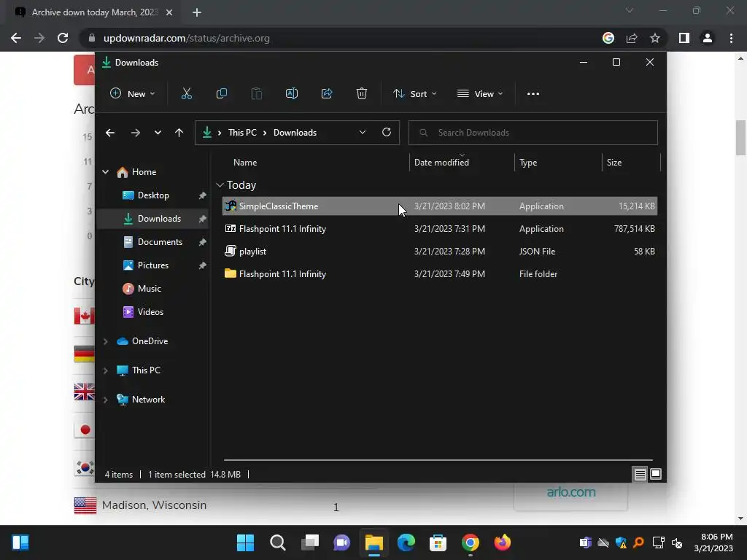The image size is (747, 560).
Task: Click the Cut scissors icon in Explorer toolbar
Action: pyautogui.click(x=186, y=94)
